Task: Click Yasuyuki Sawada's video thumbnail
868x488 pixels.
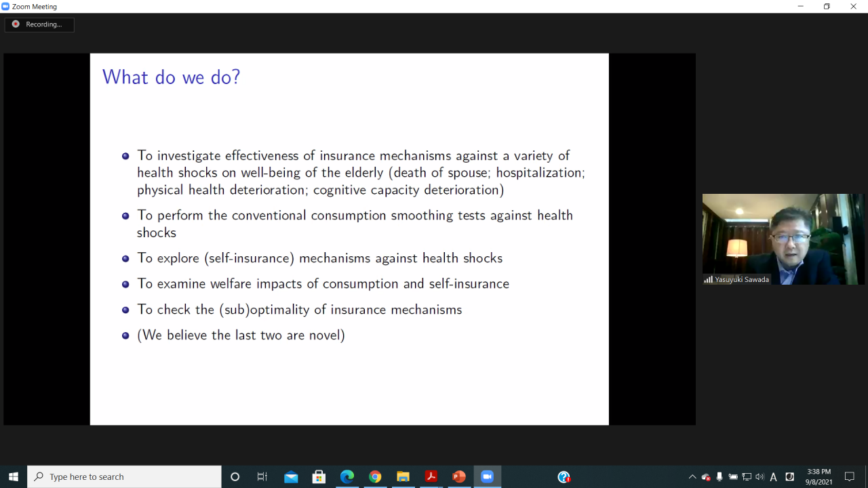Action: point(783,239)
